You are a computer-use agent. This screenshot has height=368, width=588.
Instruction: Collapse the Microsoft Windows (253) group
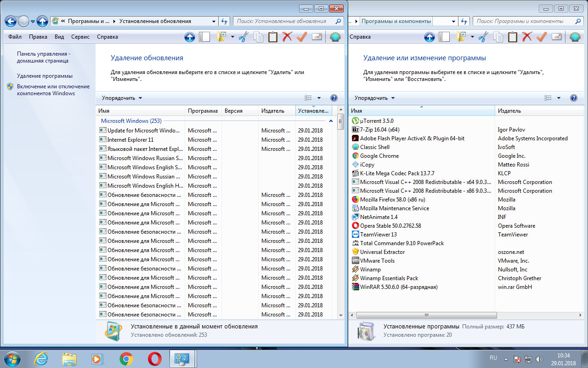331,121
